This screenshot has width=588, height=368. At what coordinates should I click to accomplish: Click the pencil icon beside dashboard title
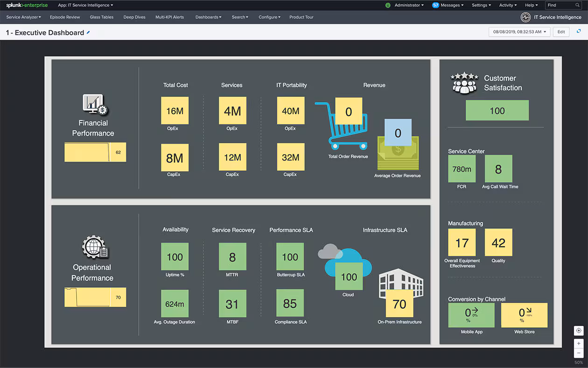[88, 33]
